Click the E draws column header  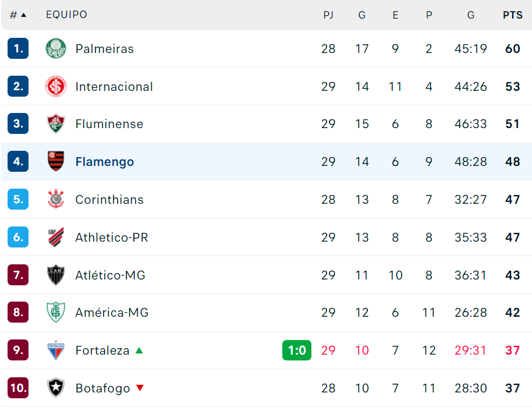[395, 15]
